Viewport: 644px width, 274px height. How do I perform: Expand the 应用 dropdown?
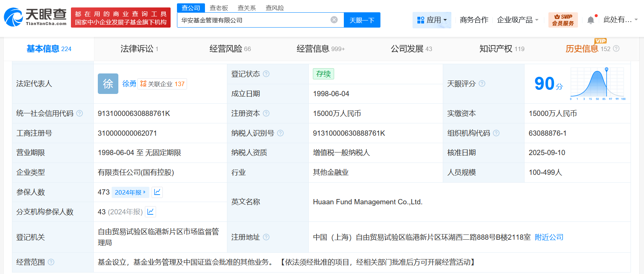click(432, 20)
